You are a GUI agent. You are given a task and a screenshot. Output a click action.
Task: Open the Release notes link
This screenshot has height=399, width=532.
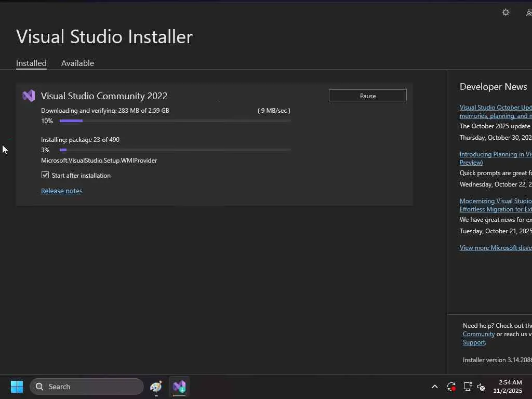click(x=62, y=191)
